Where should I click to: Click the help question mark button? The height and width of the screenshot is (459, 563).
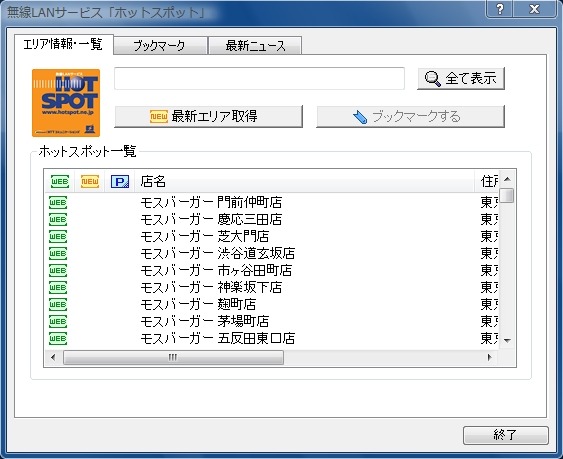point(500,9)
